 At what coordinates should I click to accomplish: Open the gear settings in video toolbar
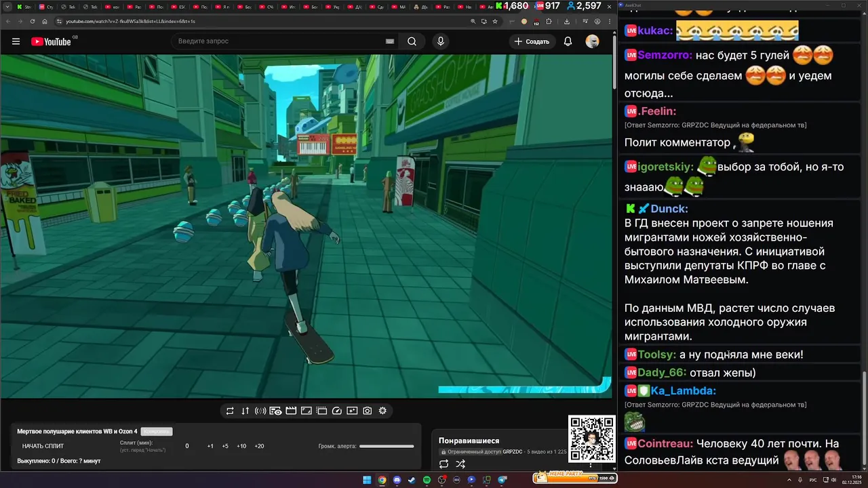(382, 411)
